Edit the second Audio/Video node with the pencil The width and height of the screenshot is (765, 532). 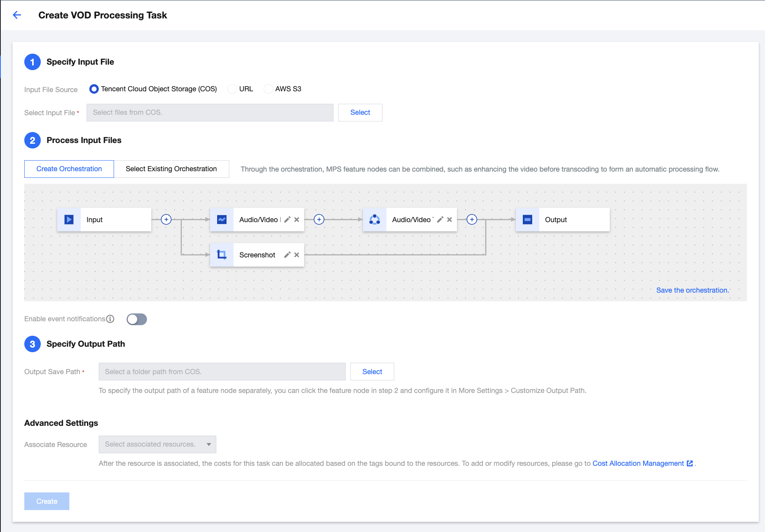coord(440,220)
